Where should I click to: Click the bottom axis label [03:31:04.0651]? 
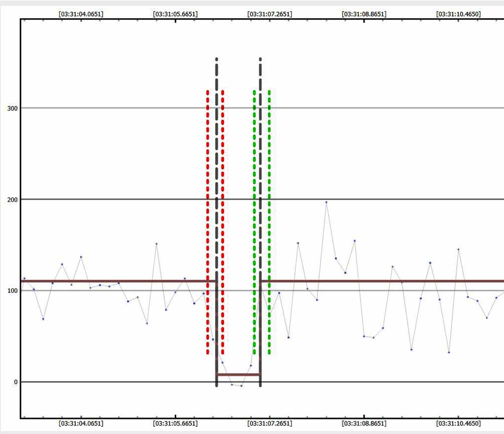tap(81, 423)
